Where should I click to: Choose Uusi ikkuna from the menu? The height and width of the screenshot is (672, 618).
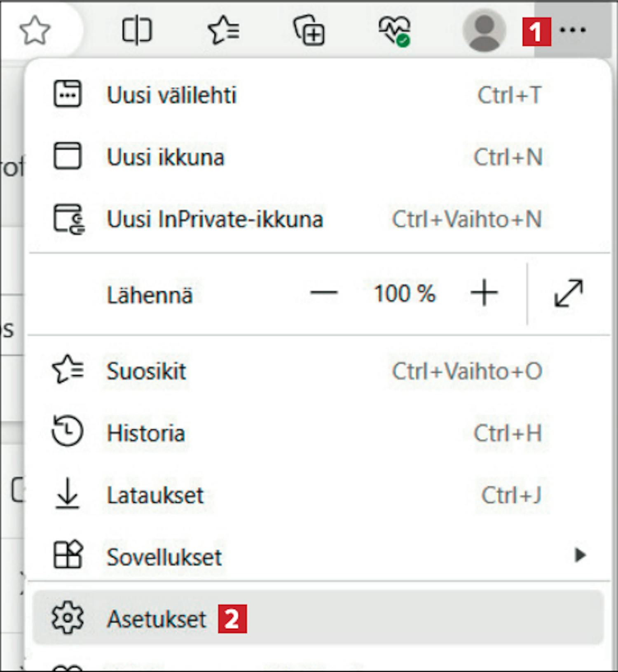165,157
